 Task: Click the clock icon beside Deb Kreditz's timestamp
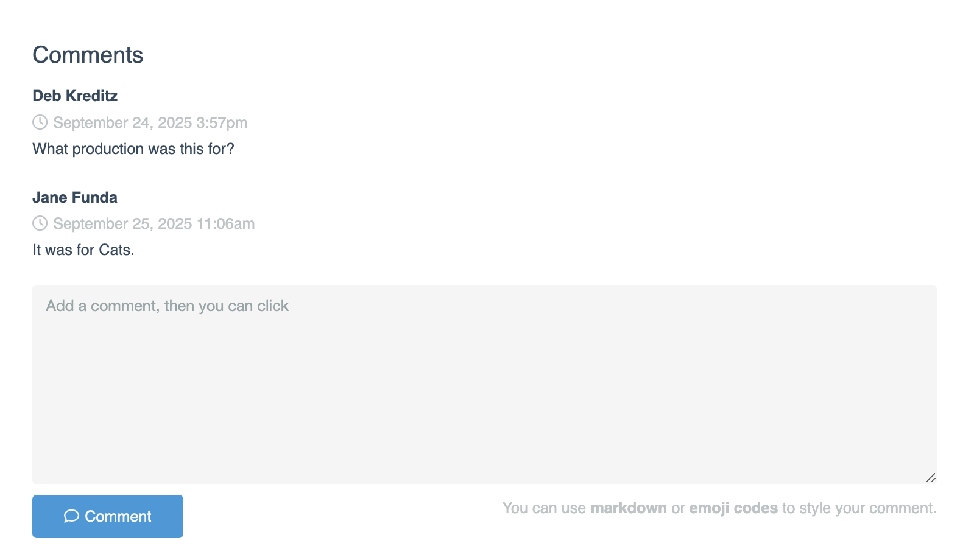(x=40, y=122)
